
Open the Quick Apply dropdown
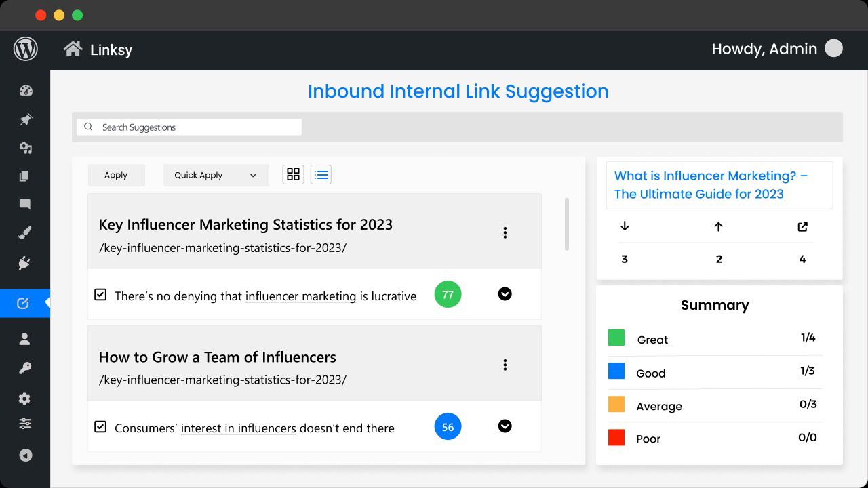(x=216, y=175)
